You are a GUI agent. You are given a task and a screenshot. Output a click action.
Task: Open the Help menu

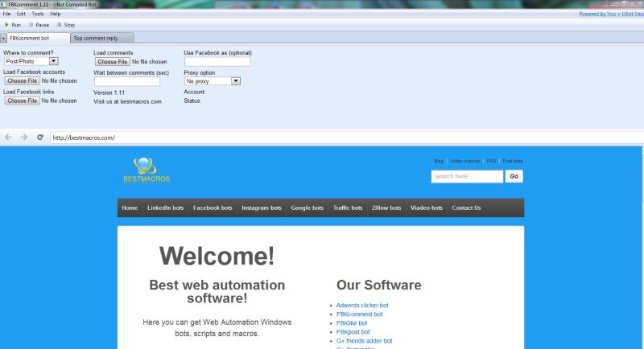coord(55,14)
